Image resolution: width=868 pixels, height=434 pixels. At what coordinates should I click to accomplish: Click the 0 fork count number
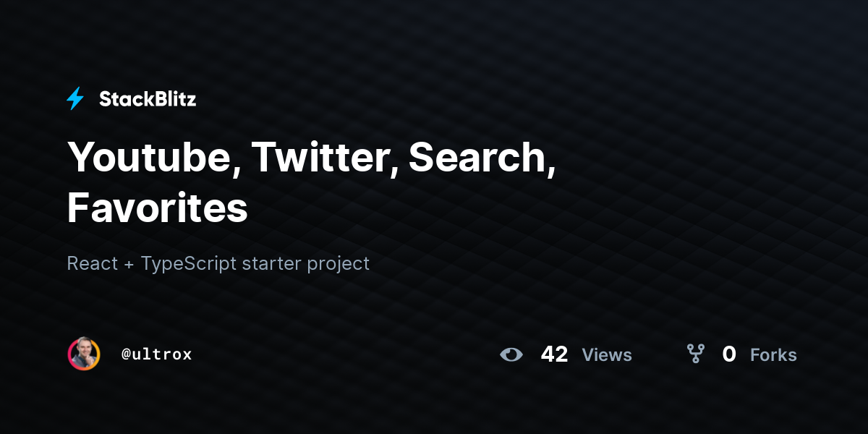729,354
